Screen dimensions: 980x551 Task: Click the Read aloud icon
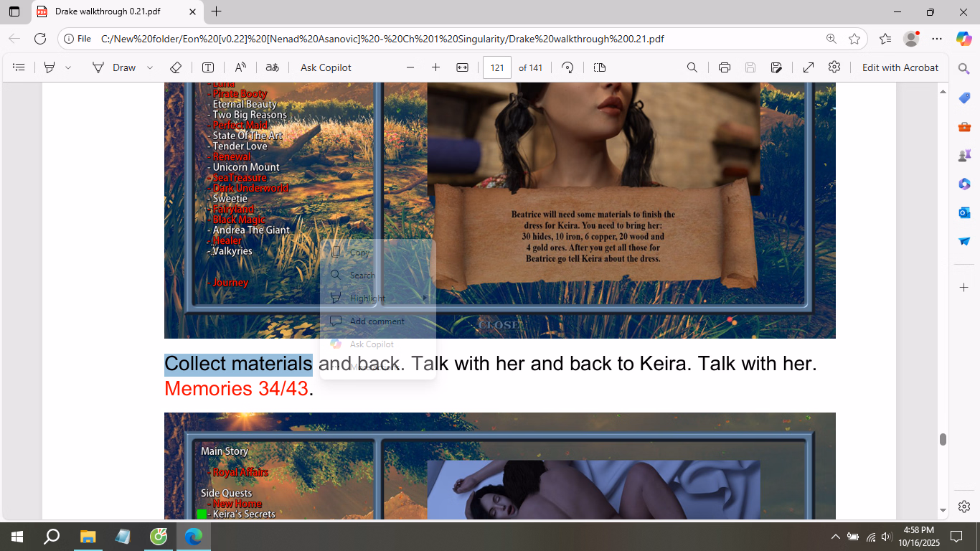point(240,67)
